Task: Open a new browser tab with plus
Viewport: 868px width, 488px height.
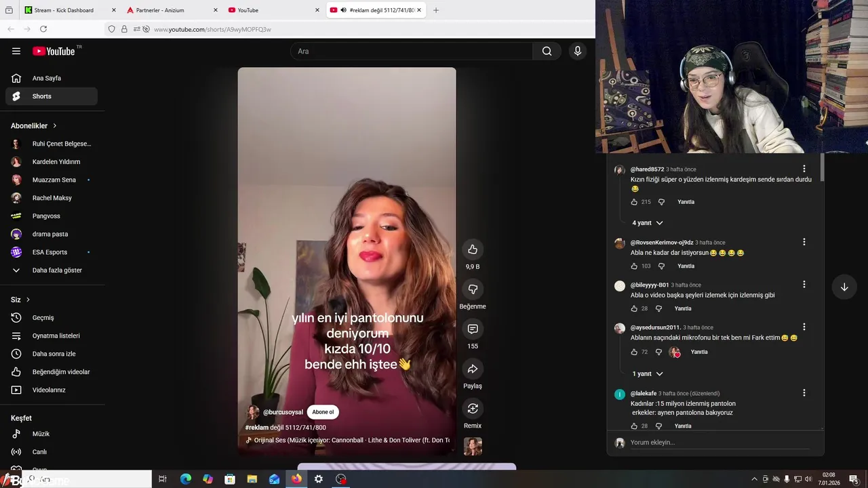Action: point(436,10)
